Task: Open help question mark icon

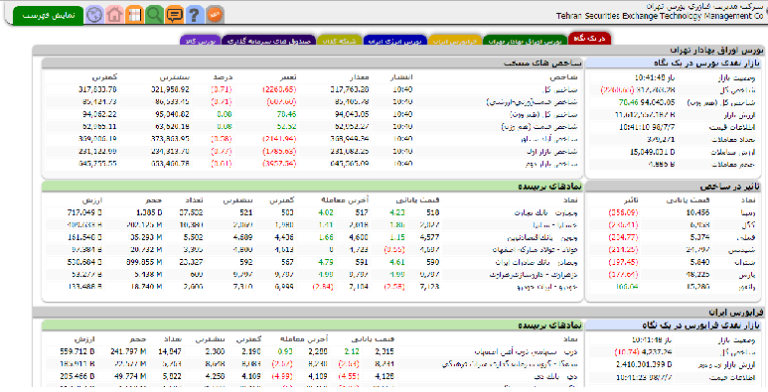Action: coord(194,15)
